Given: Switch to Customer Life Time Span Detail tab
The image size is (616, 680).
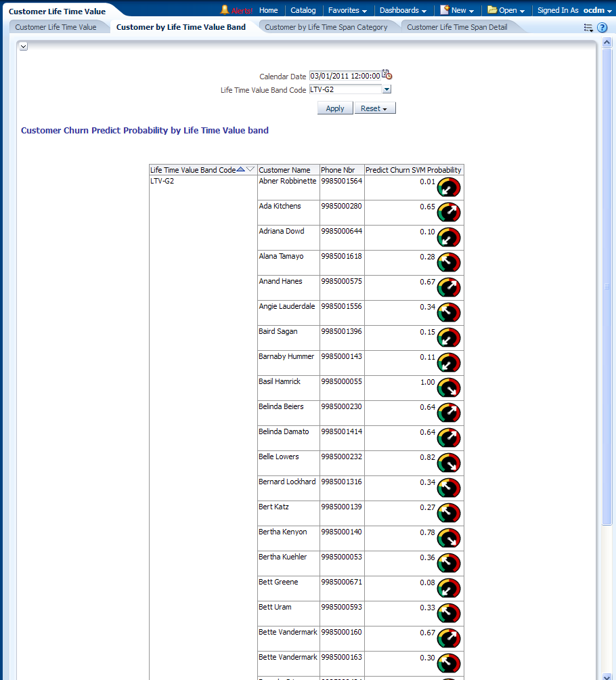Looking at the screenshot, I should [x=457, y=27].
